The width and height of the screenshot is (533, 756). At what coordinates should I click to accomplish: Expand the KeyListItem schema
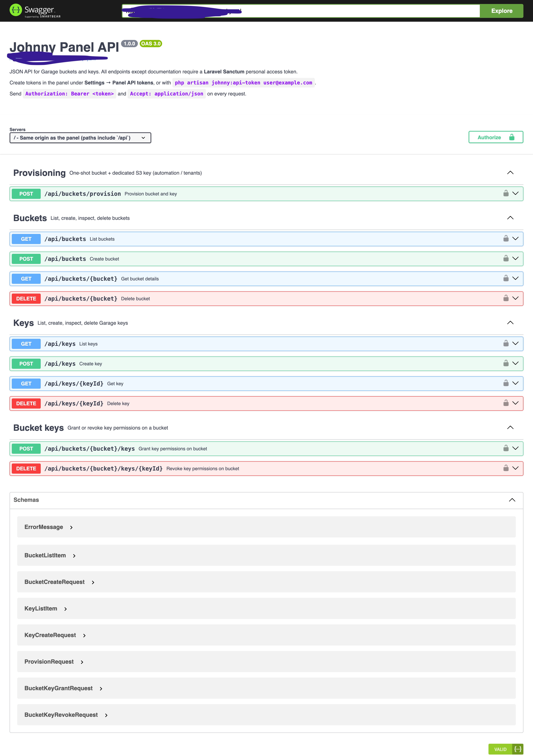click(x=66, y=609)
